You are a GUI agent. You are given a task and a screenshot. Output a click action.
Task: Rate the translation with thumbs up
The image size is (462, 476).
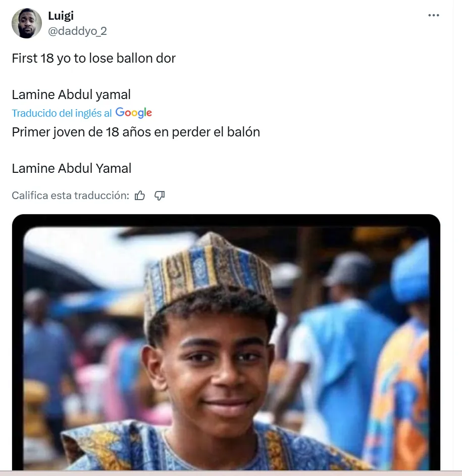point(140,196)
